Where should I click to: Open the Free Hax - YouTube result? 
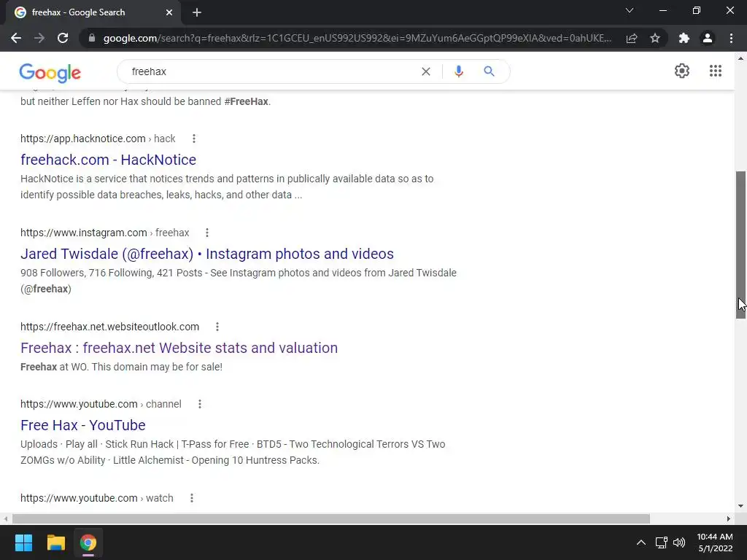click(83, 425)
